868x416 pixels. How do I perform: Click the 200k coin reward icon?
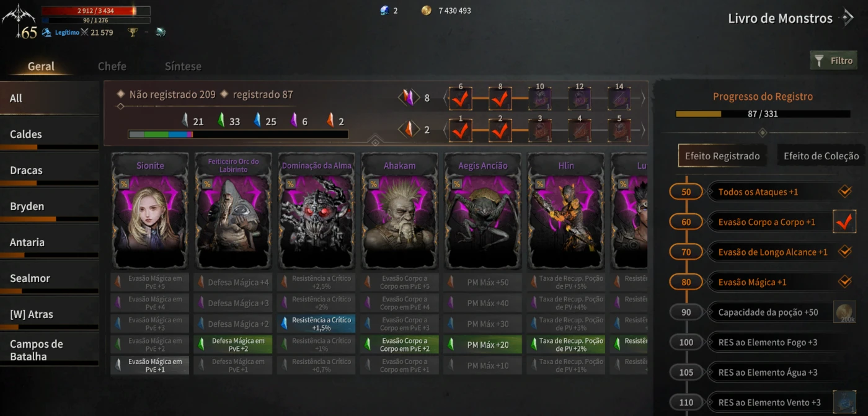click(844, 312)
